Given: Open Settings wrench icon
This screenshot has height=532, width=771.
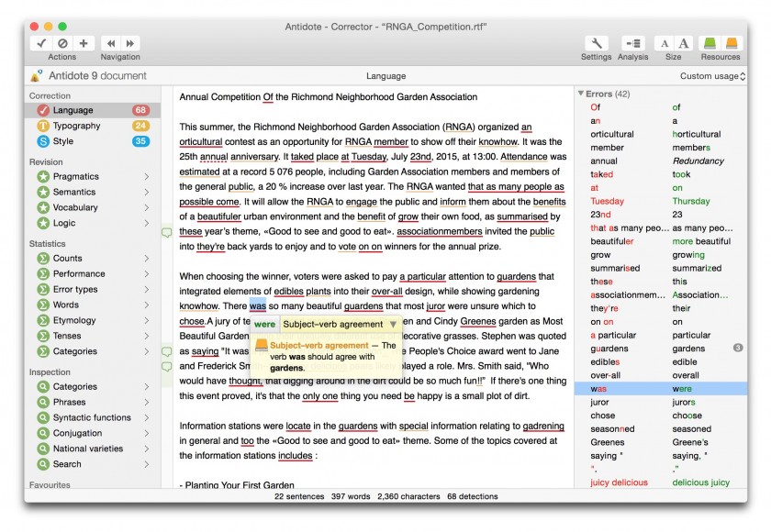Looking at the screenshot, I should (x=596, y=43).
